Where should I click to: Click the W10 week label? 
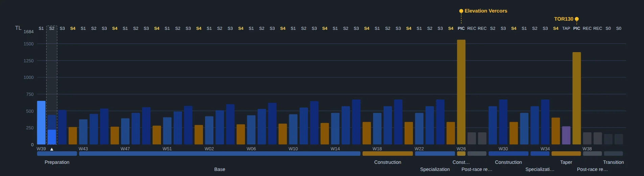coord(293,149)
